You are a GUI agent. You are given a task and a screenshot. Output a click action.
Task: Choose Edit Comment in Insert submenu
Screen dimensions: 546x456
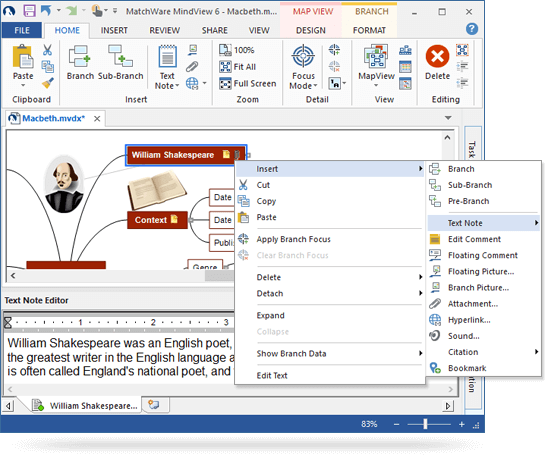(x=484, y=239)
